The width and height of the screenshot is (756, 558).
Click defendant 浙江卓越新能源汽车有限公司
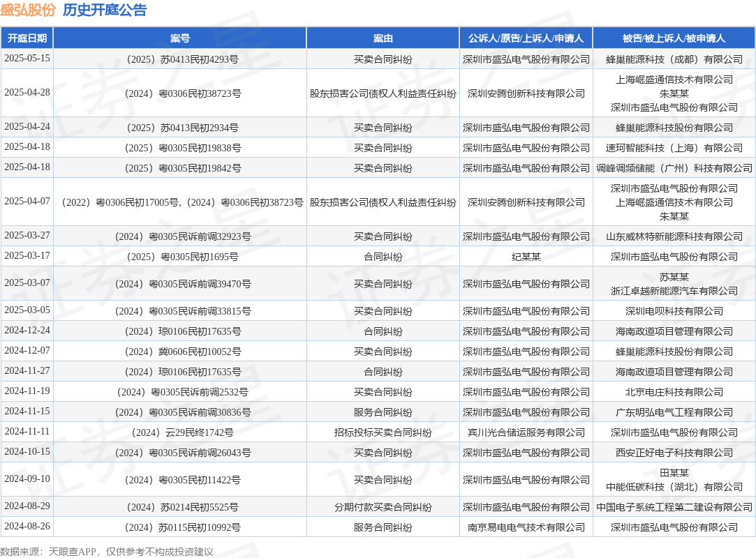pos(674,291)
